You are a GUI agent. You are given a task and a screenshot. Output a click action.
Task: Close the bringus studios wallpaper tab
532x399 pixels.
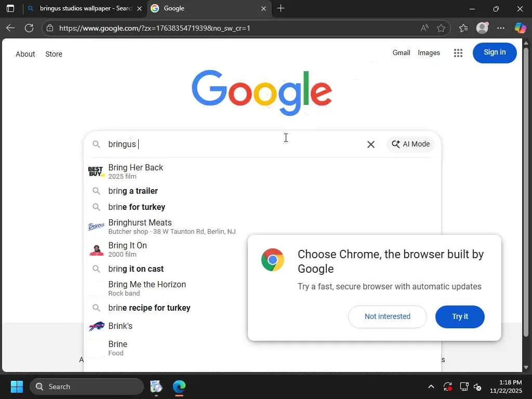139,8
